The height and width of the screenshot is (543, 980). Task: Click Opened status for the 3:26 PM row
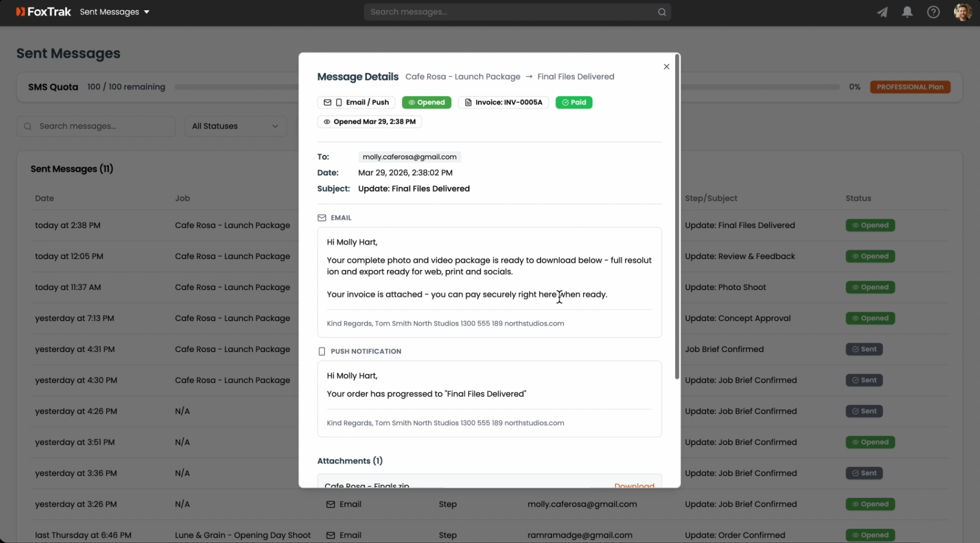870,504
